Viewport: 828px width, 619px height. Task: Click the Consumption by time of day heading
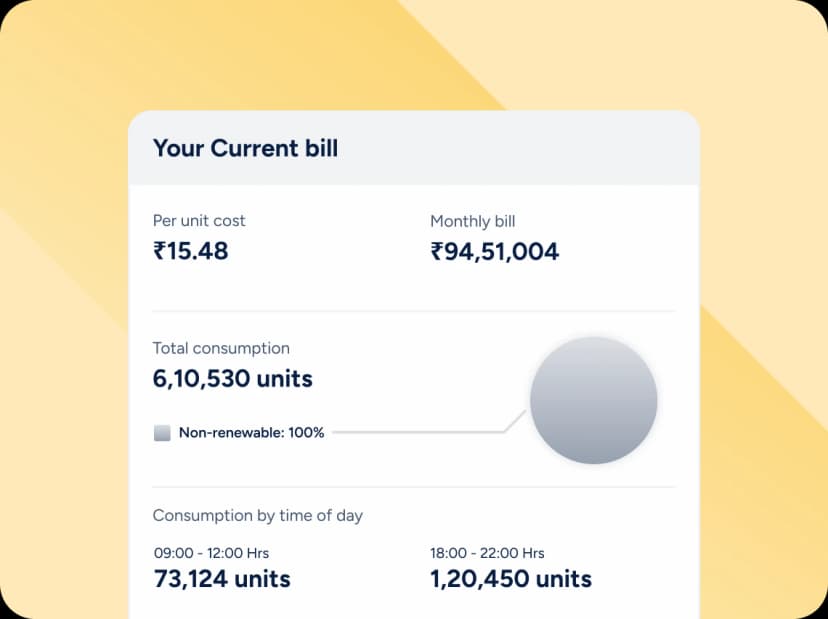(257, 516)
